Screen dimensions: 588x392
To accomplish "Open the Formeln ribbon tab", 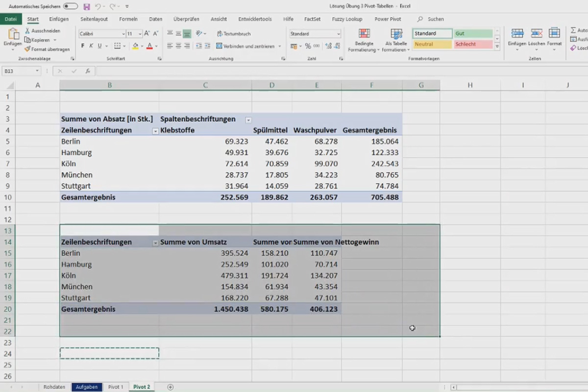I will point(128,19).
